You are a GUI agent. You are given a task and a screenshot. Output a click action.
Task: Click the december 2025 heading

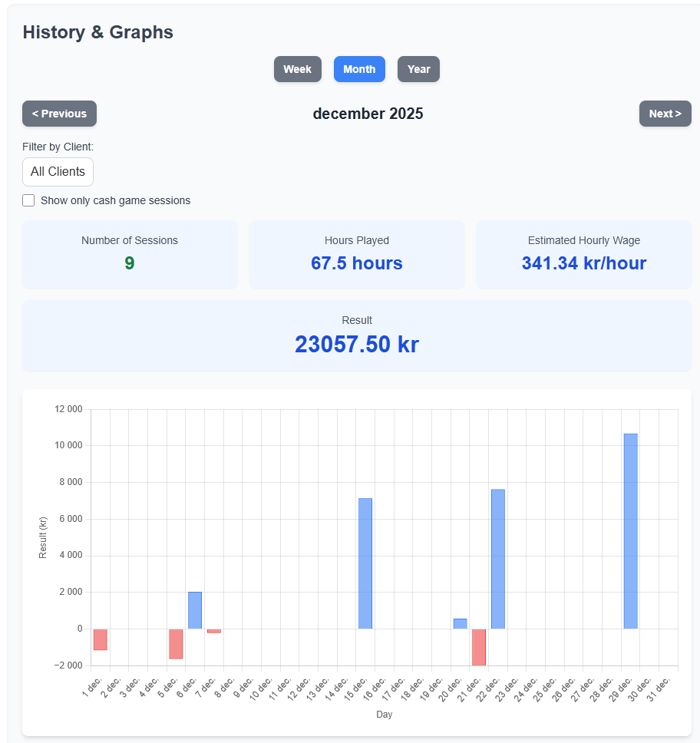pyautogui.click(x=368, y=113)
